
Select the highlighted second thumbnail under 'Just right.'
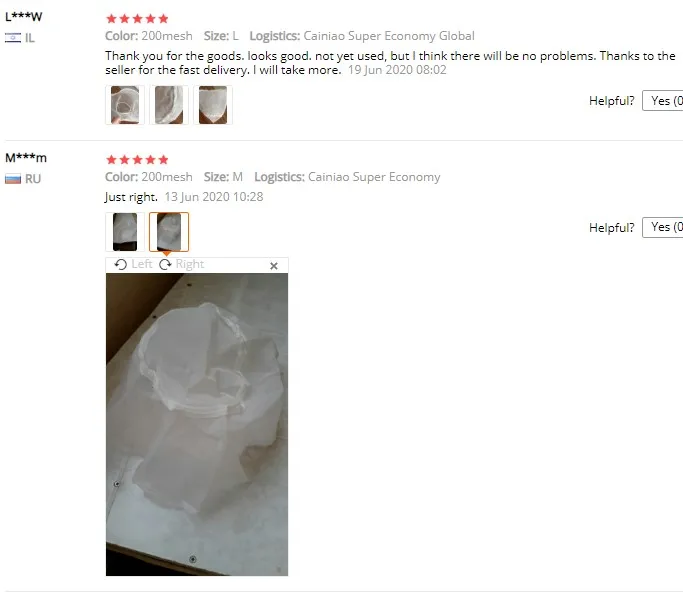pos(169,232)
